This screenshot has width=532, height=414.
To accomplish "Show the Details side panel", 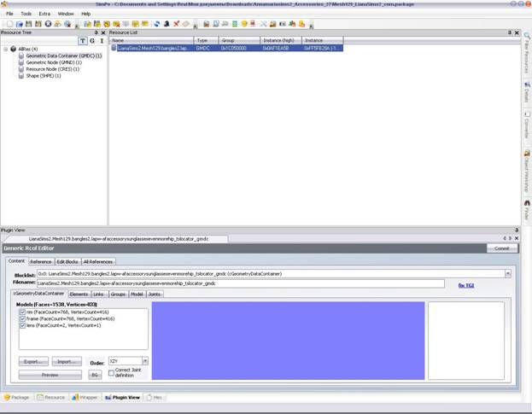I will [527, 93].
